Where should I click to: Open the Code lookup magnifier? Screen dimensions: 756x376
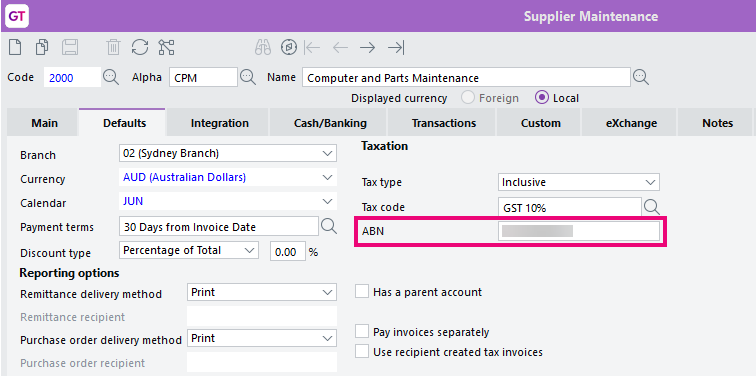click(111, 77)
